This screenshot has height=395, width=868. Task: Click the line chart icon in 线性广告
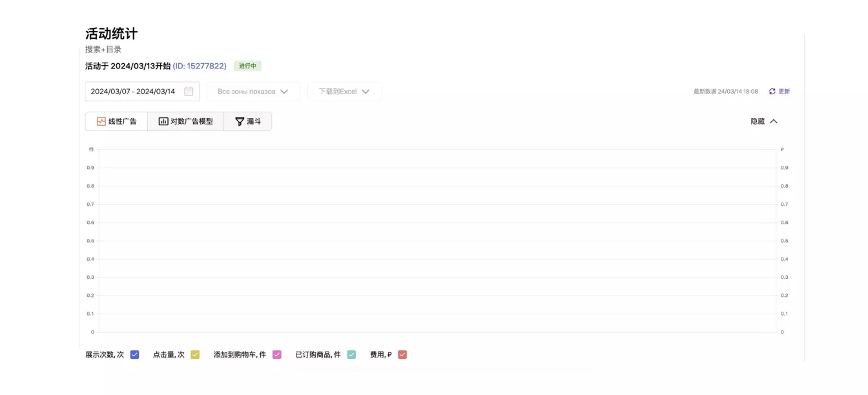pyautogui.click(x=101, y=121)
